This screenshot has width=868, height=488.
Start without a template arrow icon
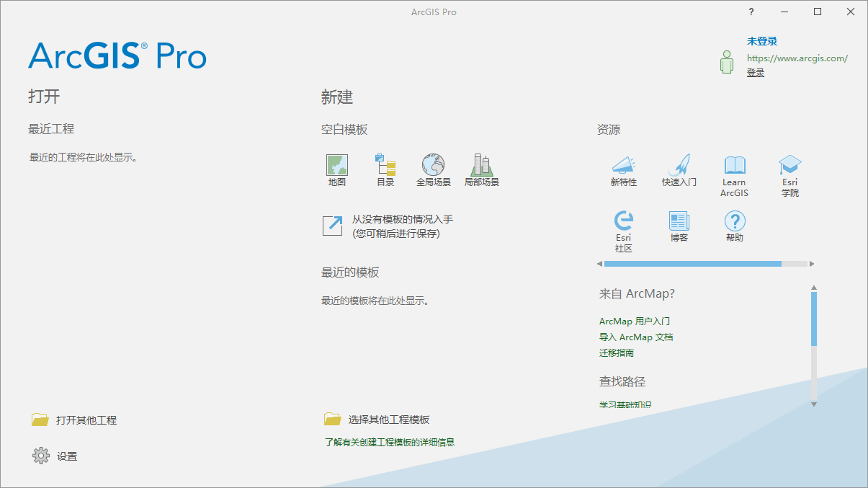tap(333, 226)
